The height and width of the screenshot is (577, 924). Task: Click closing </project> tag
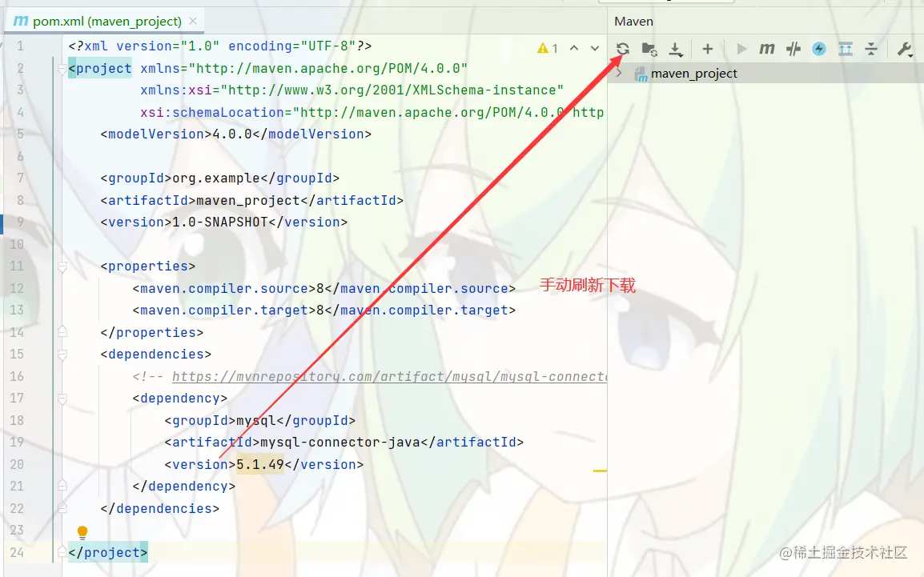pos(108,552)
